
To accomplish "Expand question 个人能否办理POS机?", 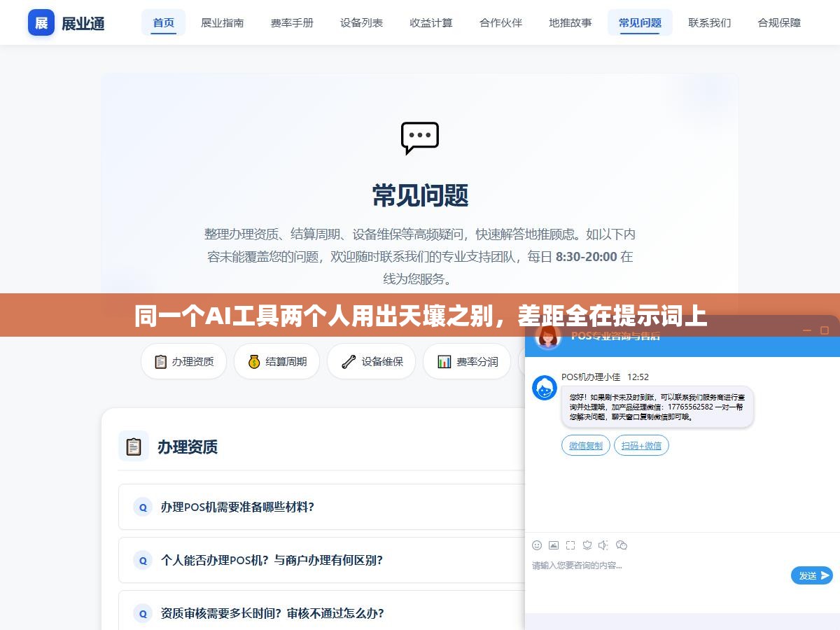I will [x=321, y=560].
